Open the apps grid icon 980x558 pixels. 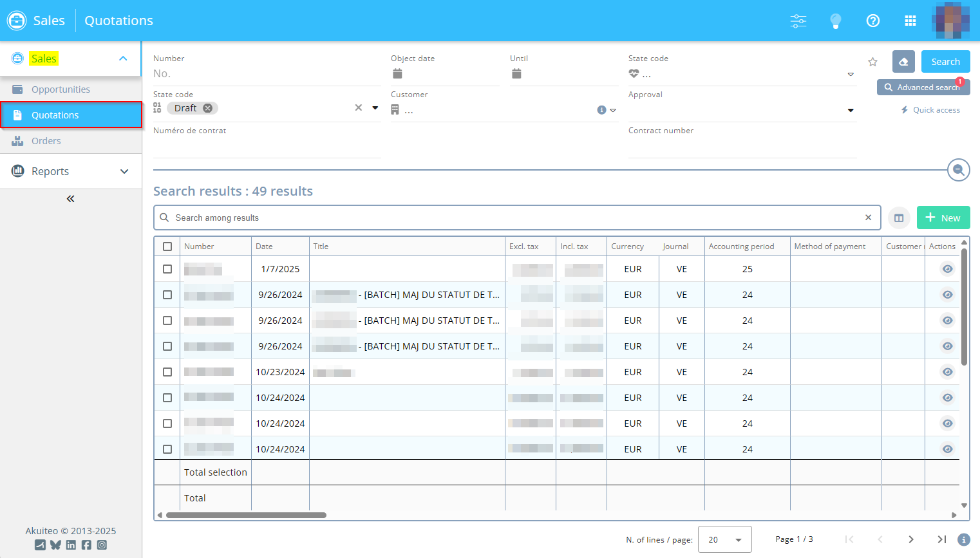pyautogui.click(x=910, y=21)
